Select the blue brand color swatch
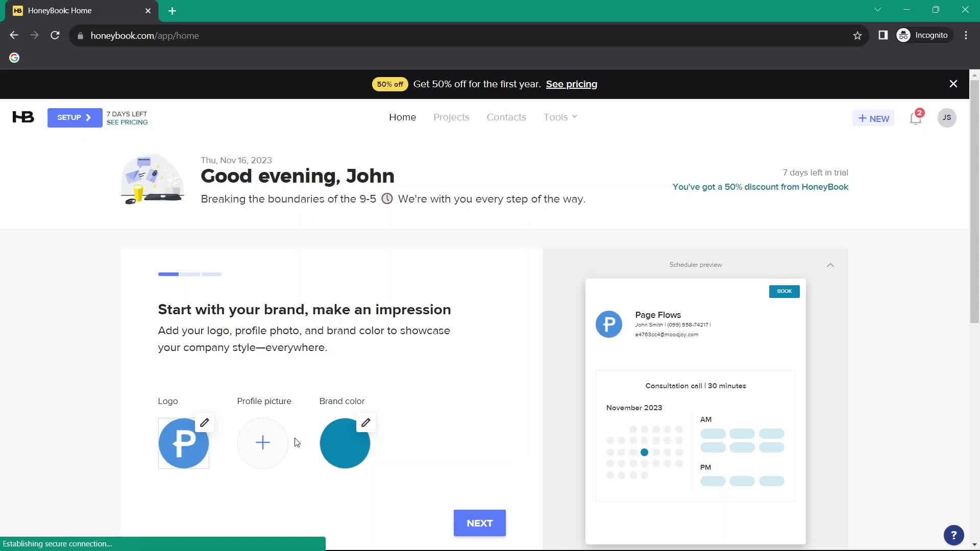 345,443
